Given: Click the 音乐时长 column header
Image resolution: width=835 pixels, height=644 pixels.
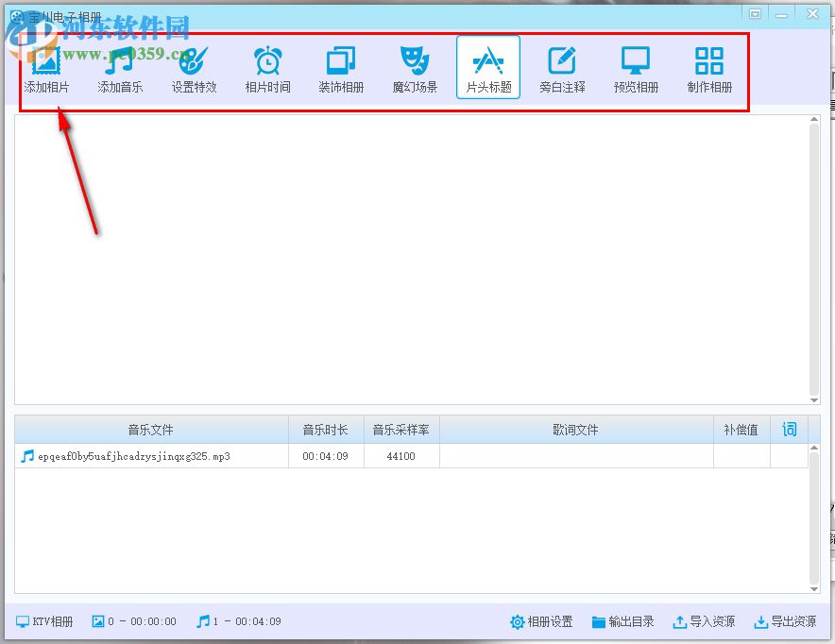Looking at the screenshot, I should tap(326, 430).
